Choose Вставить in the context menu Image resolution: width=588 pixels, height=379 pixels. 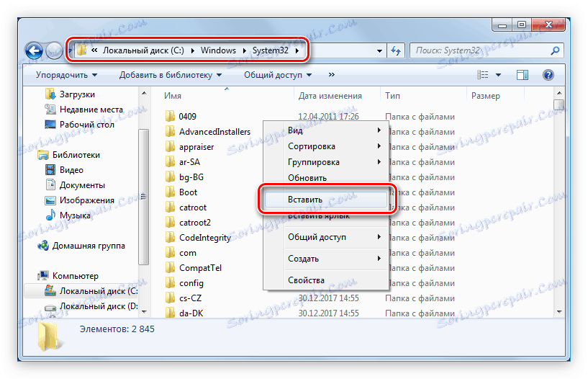pyautogui.click(x=326, y=200)
